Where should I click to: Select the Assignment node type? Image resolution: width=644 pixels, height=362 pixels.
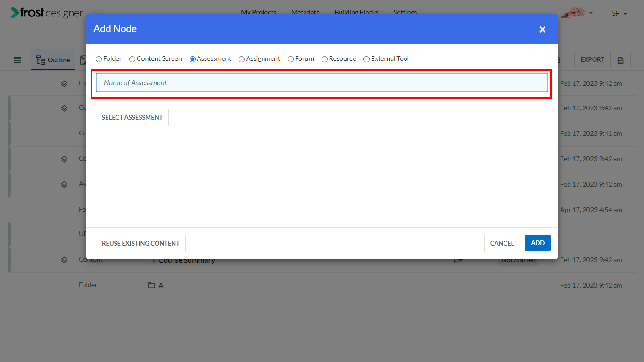click(x=242, y=59)
